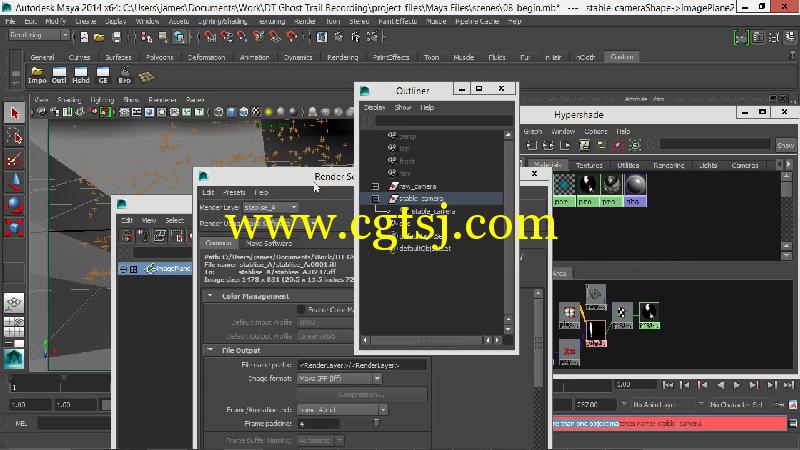The height and width of the screenshot is (450, 800).
Task: Toggle snap to curves magnet icon
Action: (227, 37)
